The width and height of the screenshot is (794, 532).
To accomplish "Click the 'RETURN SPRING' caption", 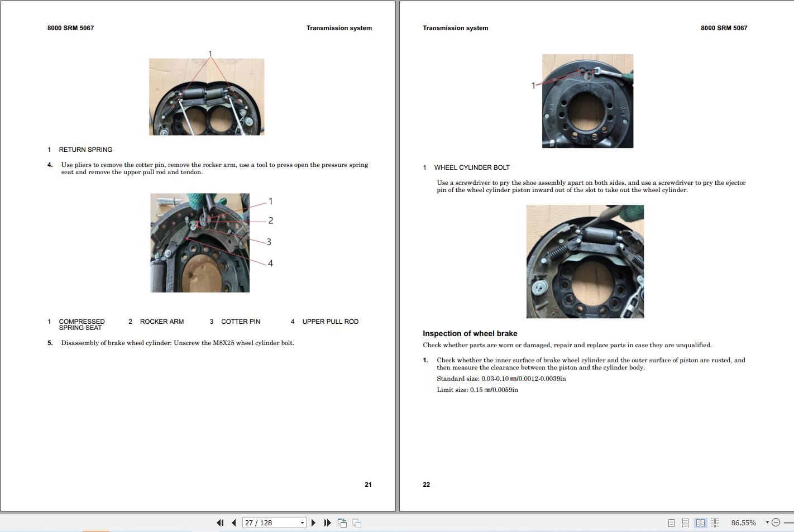I will [x=85, y=150].
